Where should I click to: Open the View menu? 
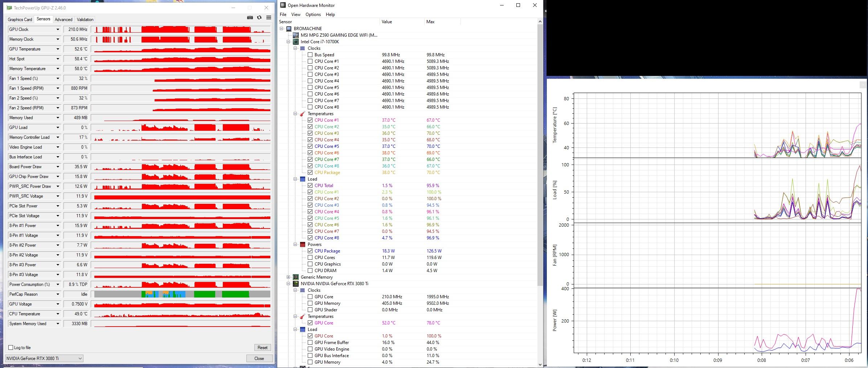[x=296, y=15]
